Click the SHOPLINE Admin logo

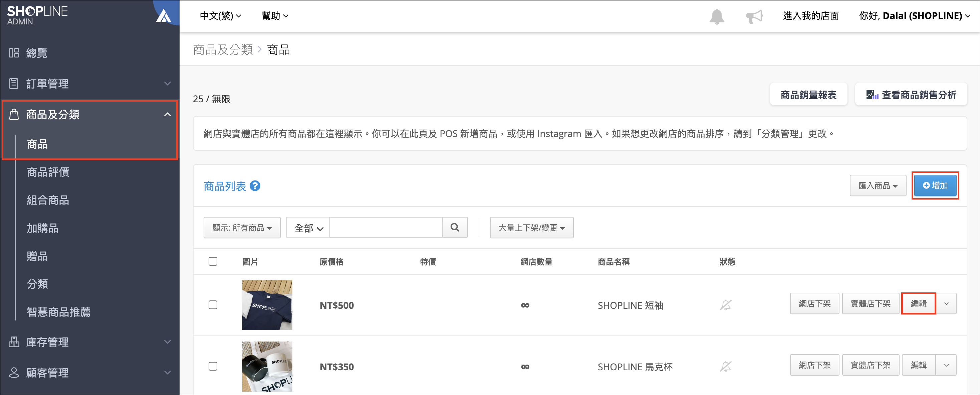pyautogui.click(x=37, y=15)
